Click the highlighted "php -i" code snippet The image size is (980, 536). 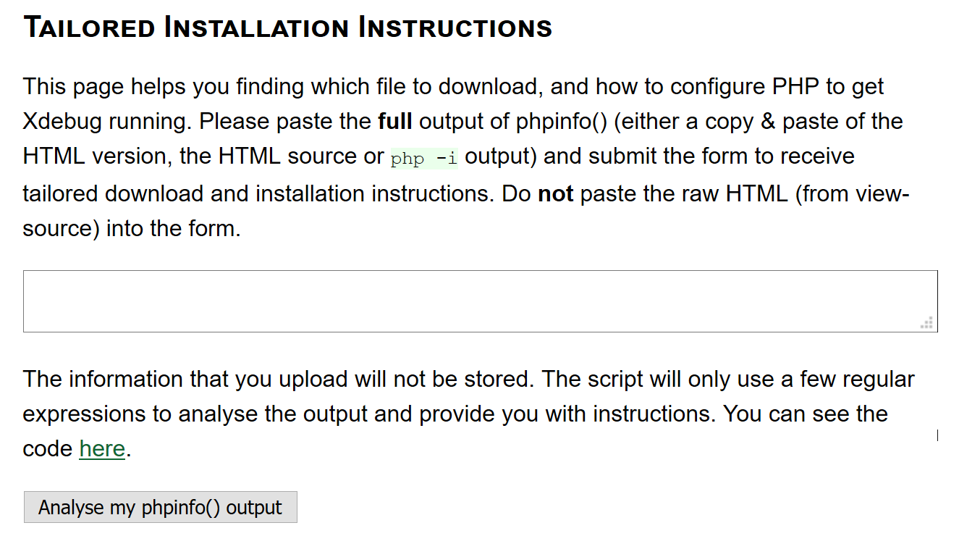click(x=424, y=159)
